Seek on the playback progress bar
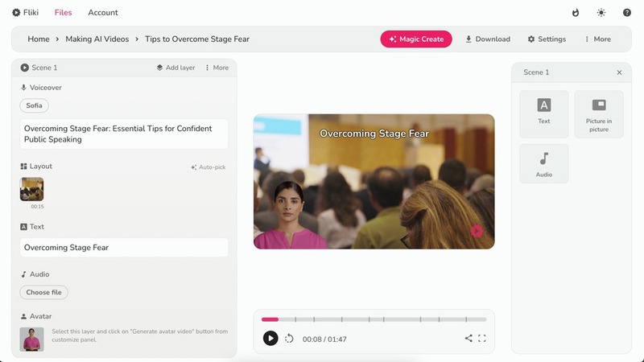Image resolution: width=644 pixels, height=362 pixels. 374,319
